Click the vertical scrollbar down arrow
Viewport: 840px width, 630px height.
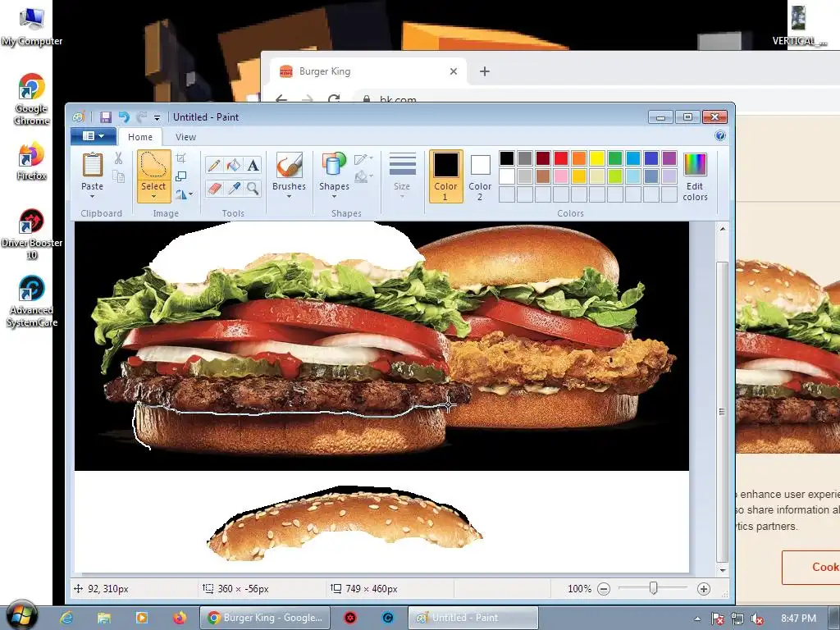click(722, 570)
